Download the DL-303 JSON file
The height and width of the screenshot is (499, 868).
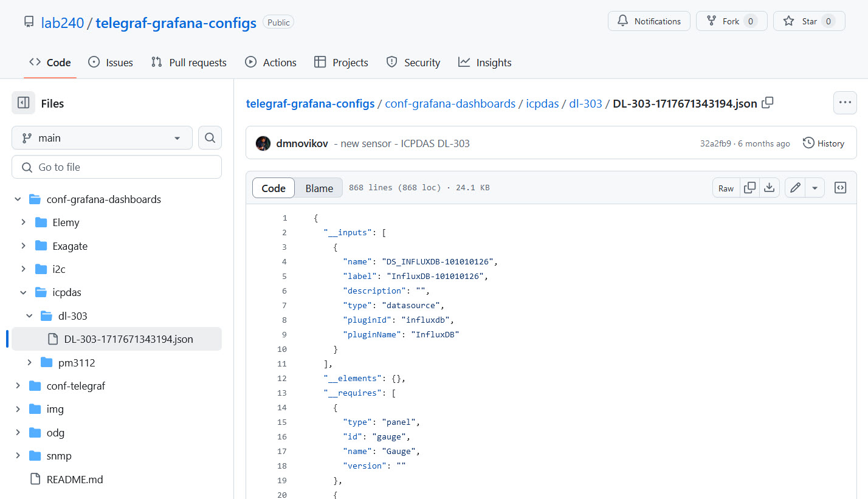[x=770, y=188]
